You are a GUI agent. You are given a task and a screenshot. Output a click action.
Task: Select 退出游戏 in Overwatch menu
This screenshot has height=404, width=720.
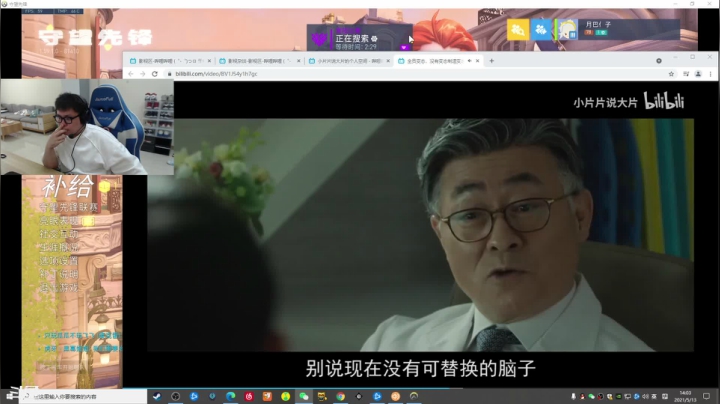click(59, 287)
